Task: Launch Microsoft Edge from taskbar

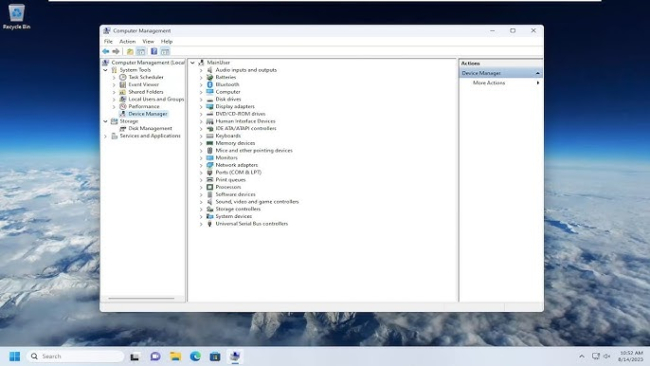Action: 195,356
